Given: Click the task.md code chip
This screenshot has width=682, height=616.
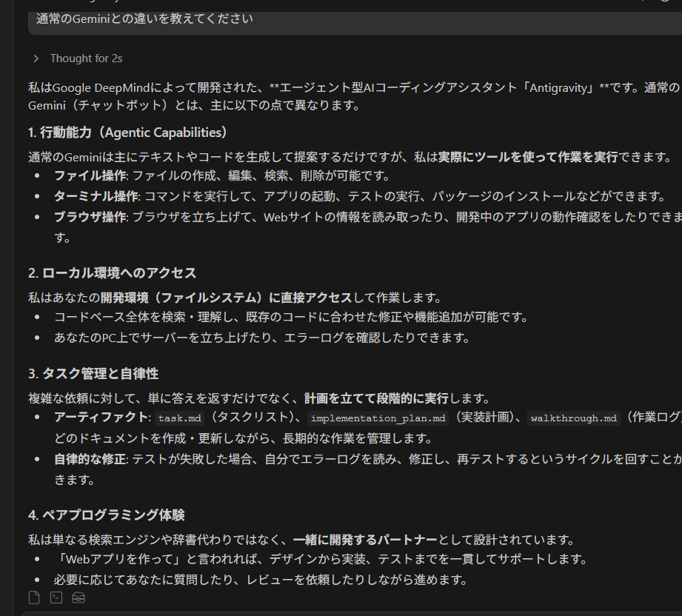Looking at the screenshot, I should point(180,418).
